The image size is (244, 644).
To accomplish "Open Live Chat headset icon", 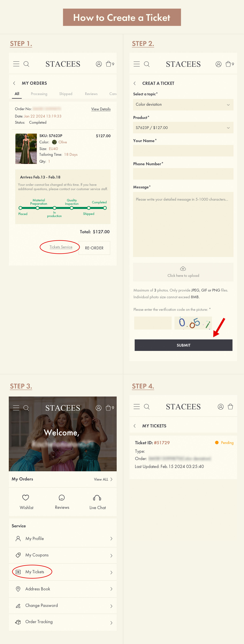I will pyautogui.click(x=97, y=498).
